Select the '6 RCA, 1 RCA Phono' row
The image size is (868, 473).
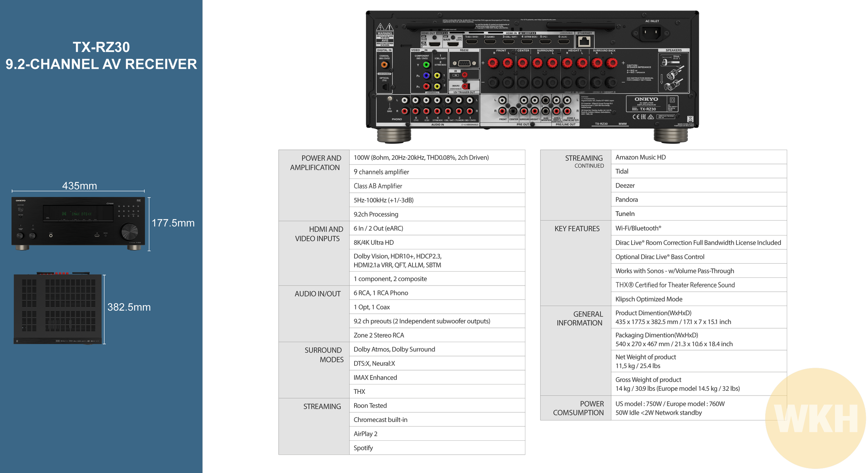[x=437, y=293]
